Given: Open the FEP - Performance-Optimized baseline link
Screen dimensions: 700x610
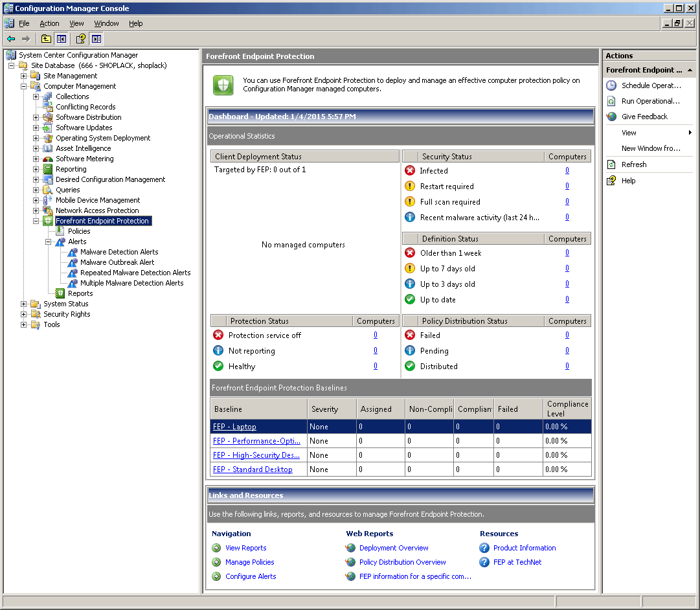Looking at the screenshot, I should pos(256,441).
